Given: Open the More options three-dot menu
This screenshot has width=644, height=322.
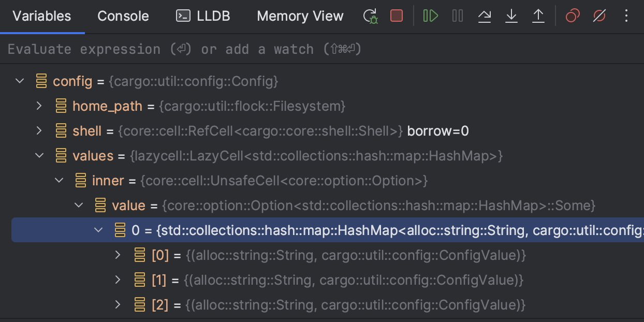Looking at the screenshot, I should tap(626, 16).
